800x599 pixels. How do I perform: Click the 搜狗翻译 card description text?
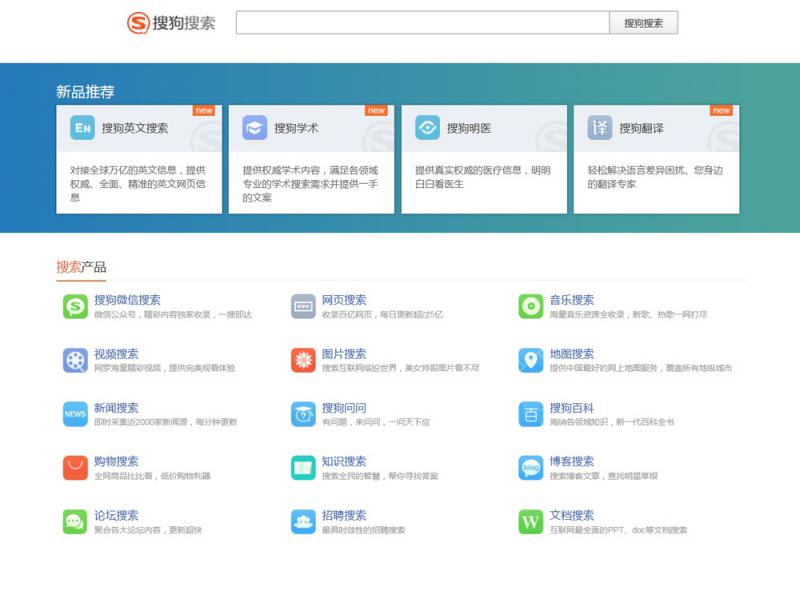tap(655, 177)
